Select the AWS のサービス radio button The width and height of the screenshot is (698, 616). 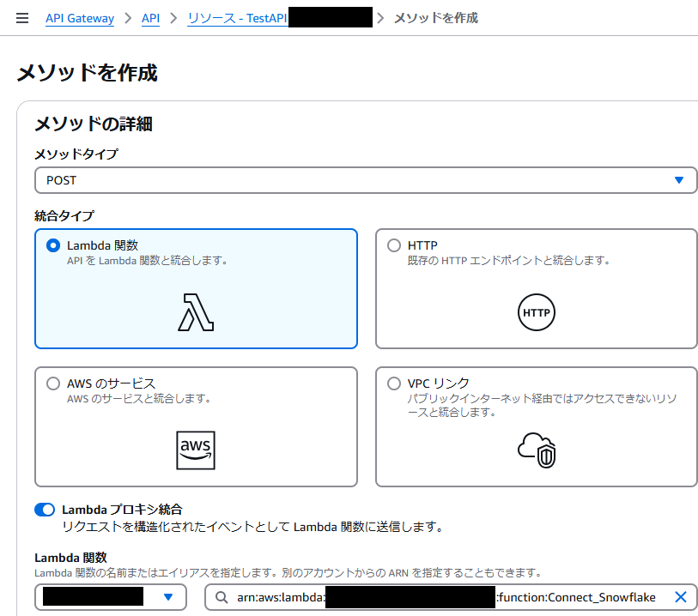[x=53, y=383]
